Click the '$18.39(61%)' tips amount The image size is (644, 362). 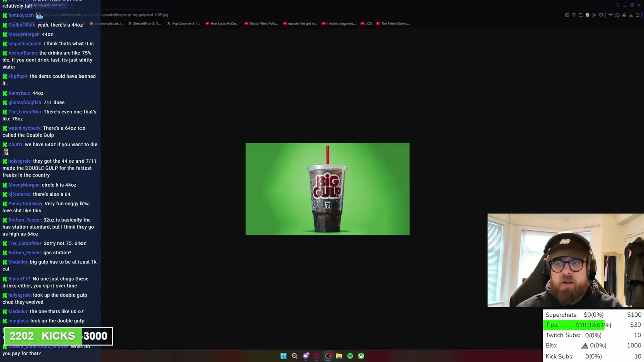click(593, 325)
